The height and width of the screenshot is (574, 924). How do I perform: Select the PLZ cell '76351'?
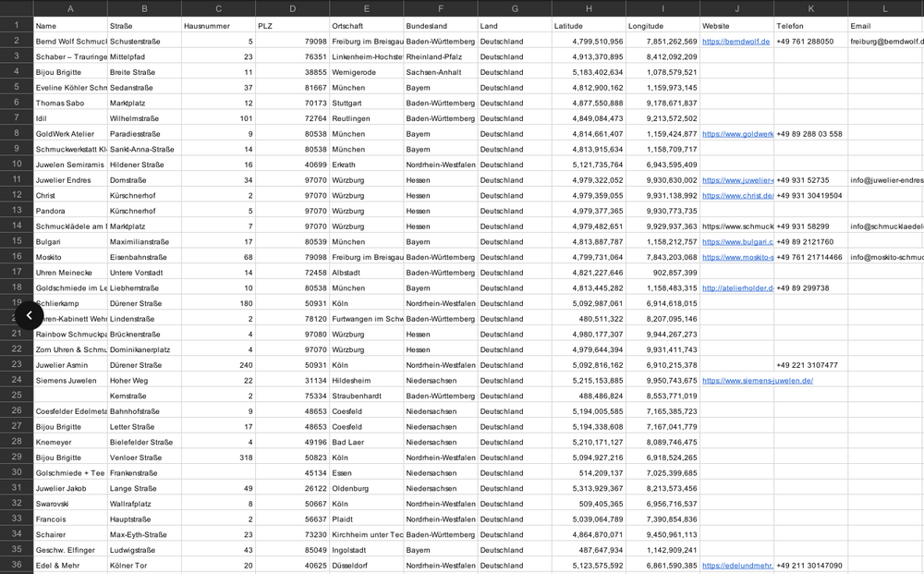coord(293,56)
